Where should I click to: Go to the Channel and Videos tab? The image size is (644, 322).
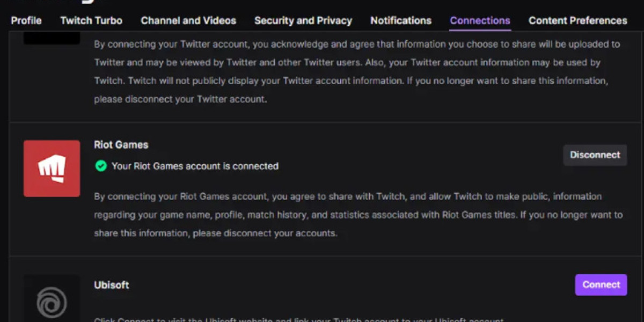pos(188,20)
